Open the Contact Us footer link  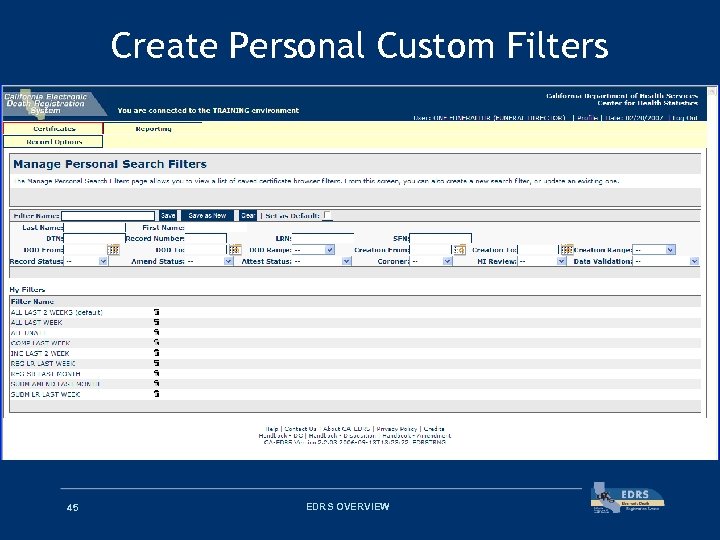click(300, 428)
